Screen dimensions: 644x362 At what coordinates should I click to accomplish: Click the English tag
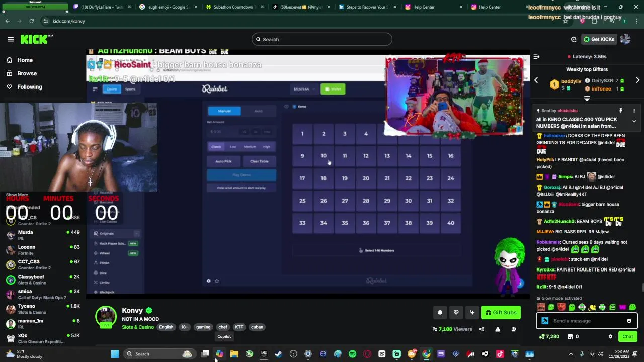pyautogui.click(x=166, y=327)
